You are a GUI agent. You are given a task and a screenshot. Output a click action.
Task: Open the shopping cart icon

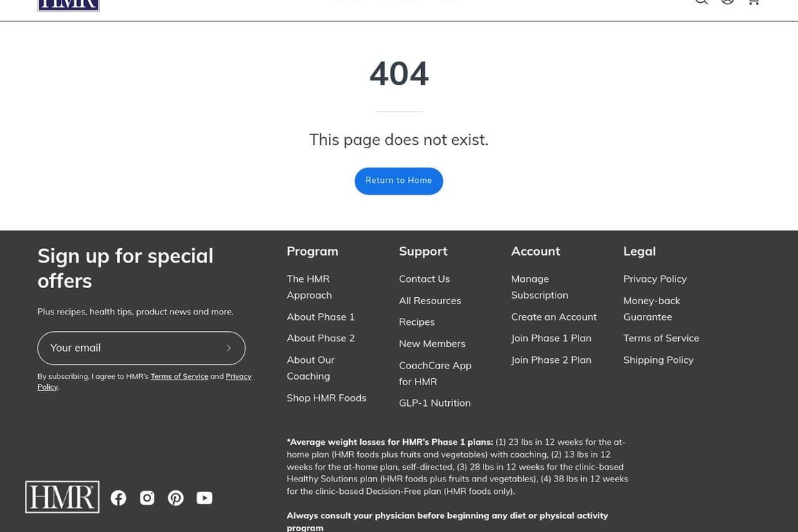point(753,2)
